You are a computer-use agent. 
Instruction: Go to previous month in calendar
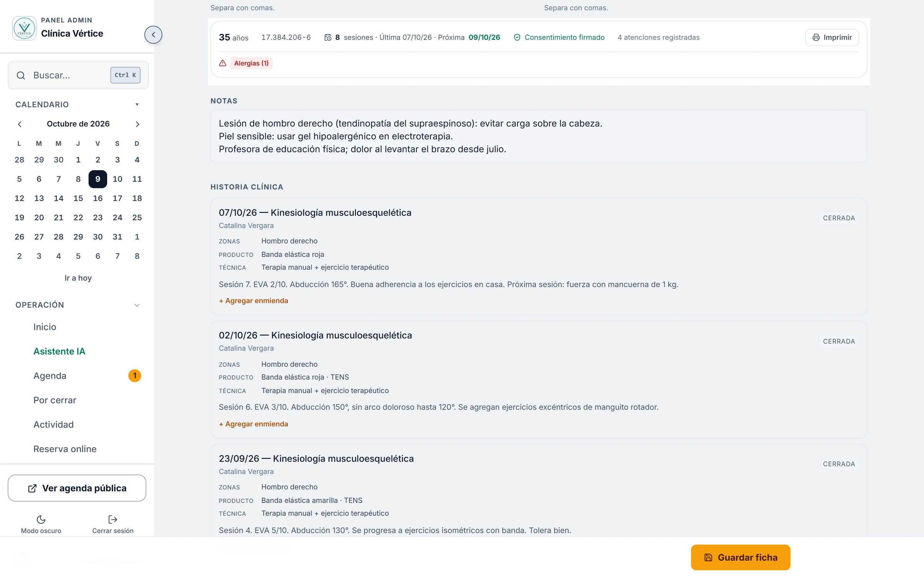[x=20, y=124]
